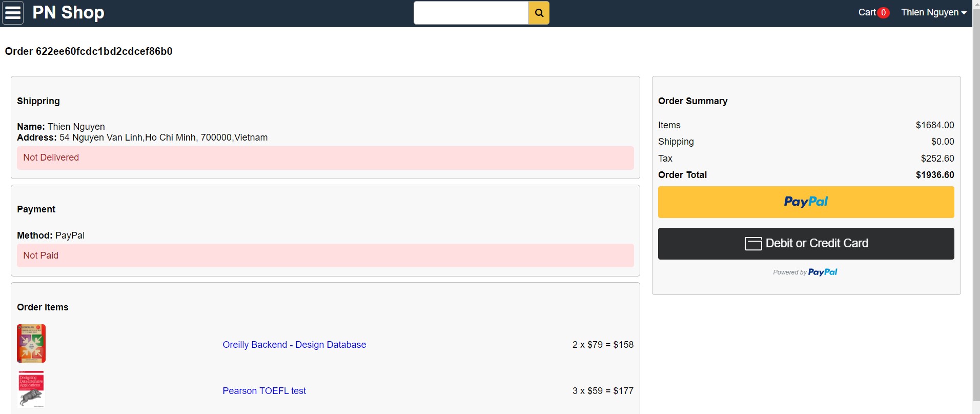Click the Name: Thien Nguyen line
Screen dimensions: 980x414
(x=61, y=127)
